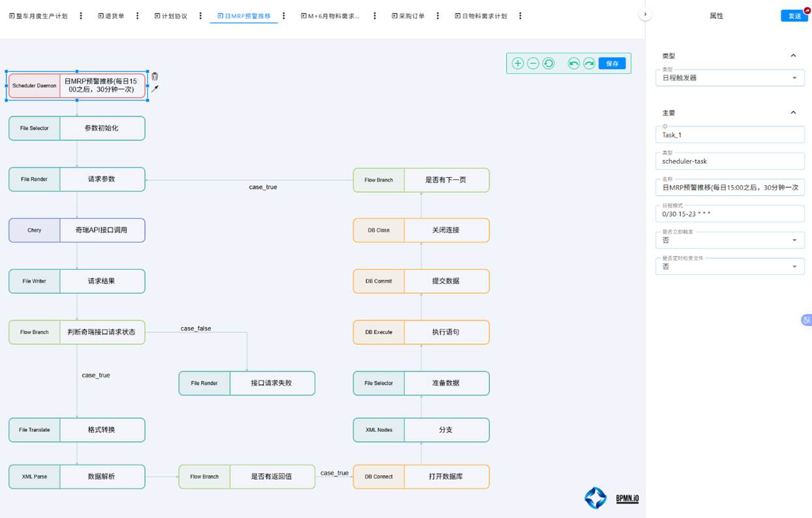Switch to the 日物料需求计划 tab
This screenshot has height=518, width=812.
pos(481,16)
